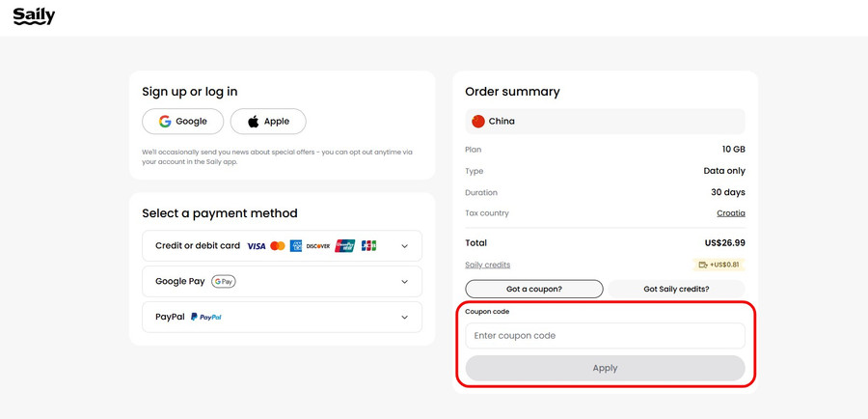Expand the Google Pay chevron
Image resolution: width=868 pixels, height=419 pixels.
click(x=404, y=282)
